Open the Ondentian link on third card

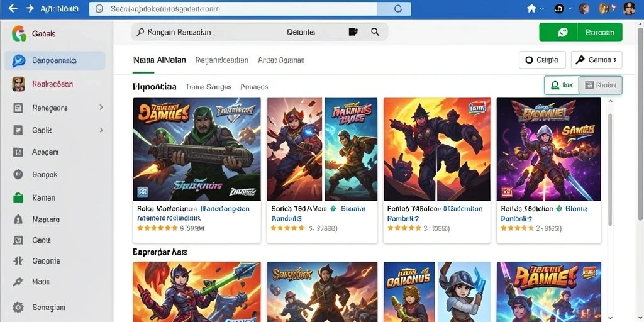(x=463, y=209)
